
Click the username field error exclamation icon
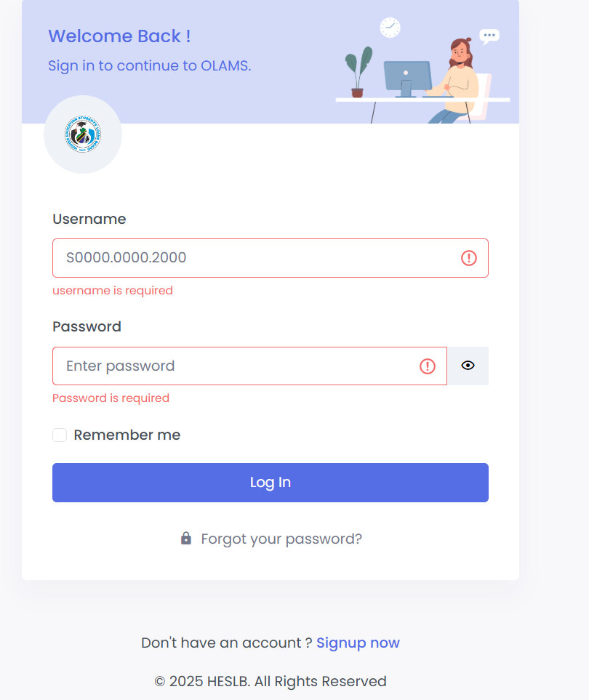coord(469,258)
